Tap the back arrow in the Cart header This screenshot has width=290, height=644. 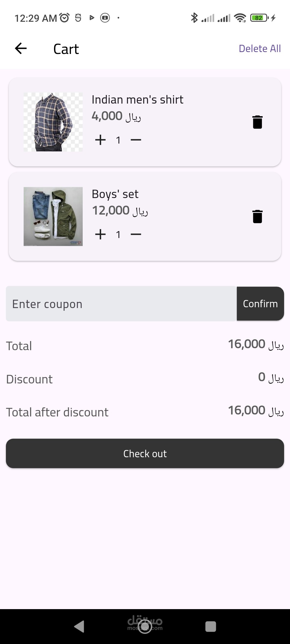[x=21, y=49]
